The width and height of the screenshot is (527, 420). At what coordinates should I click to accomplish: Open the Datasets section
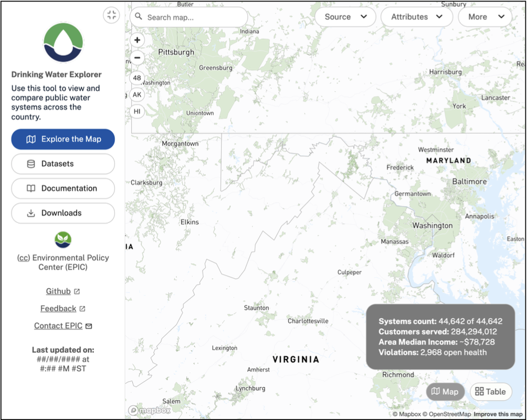coord(63,164)
